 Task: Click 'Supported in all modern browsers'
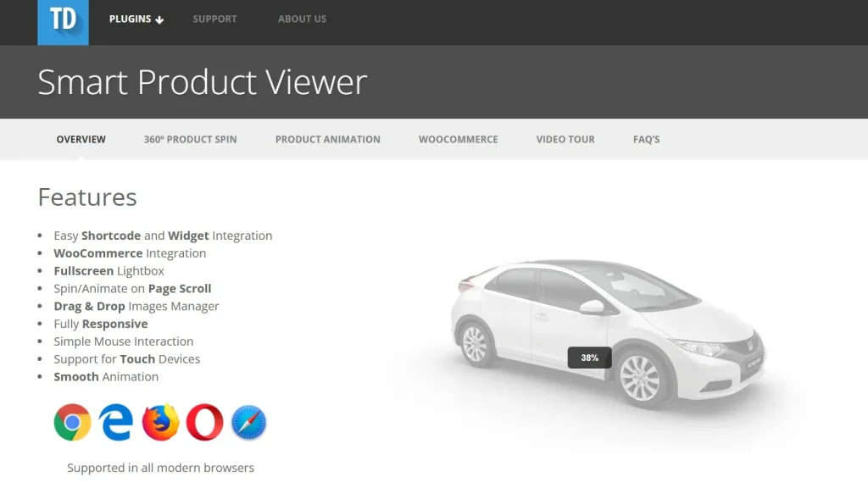click(160, 468)
